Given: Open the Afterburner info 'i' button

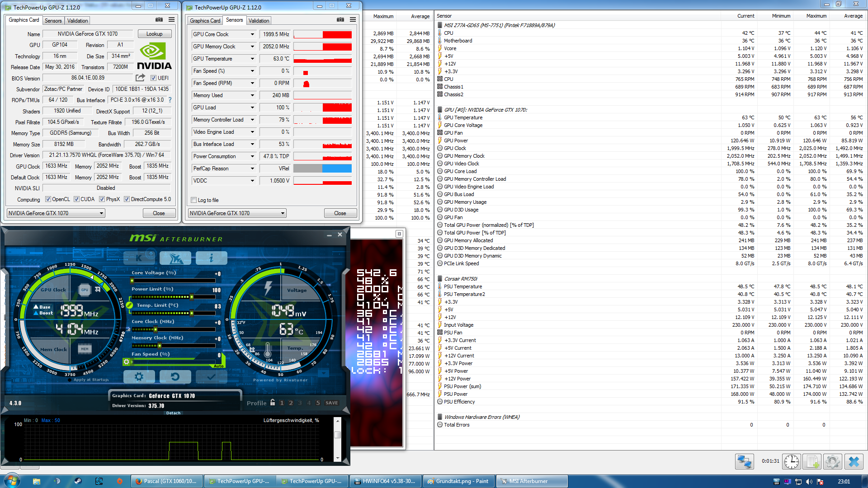Looking at the screenshot, I should tap(211, 258).
